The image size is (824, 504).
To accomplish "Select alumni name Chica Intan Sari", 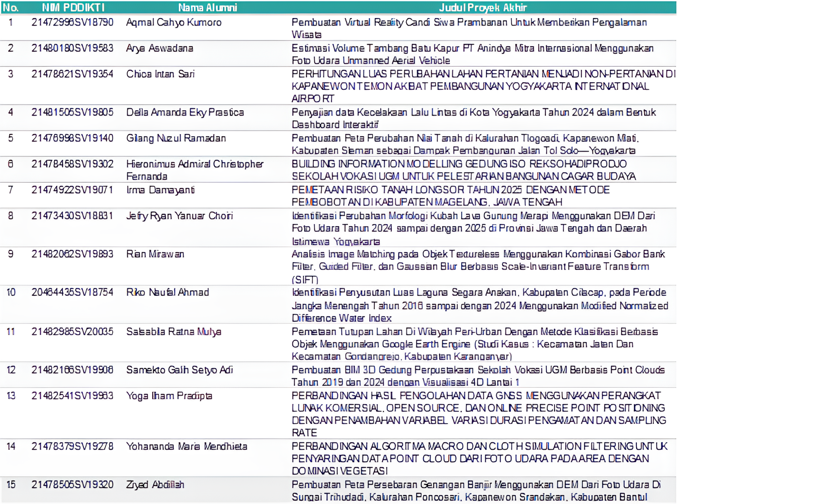I will pos(160,74).
